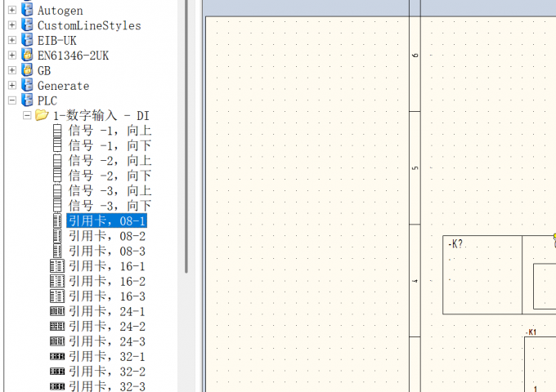This screenshot has height=392, width=556.
Task: Select the 1-数字输入 - DI folder label
Action: pyautogui.click(x=101, y=116)
